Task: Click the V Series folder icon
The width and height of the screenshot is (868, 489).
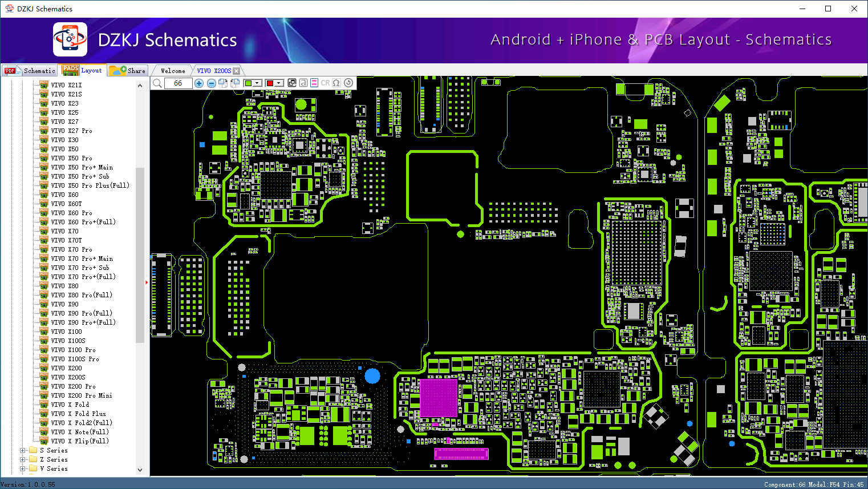Action: (x=33, y=468)
